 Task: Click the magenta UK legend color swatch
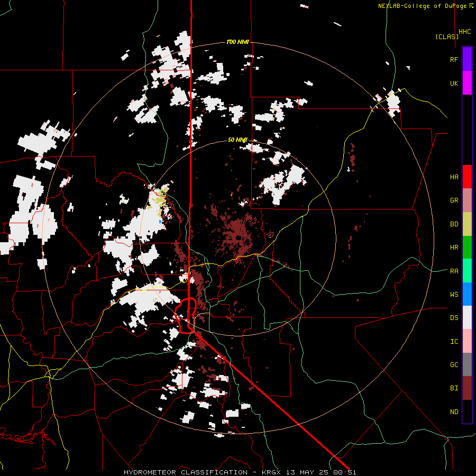467,83
